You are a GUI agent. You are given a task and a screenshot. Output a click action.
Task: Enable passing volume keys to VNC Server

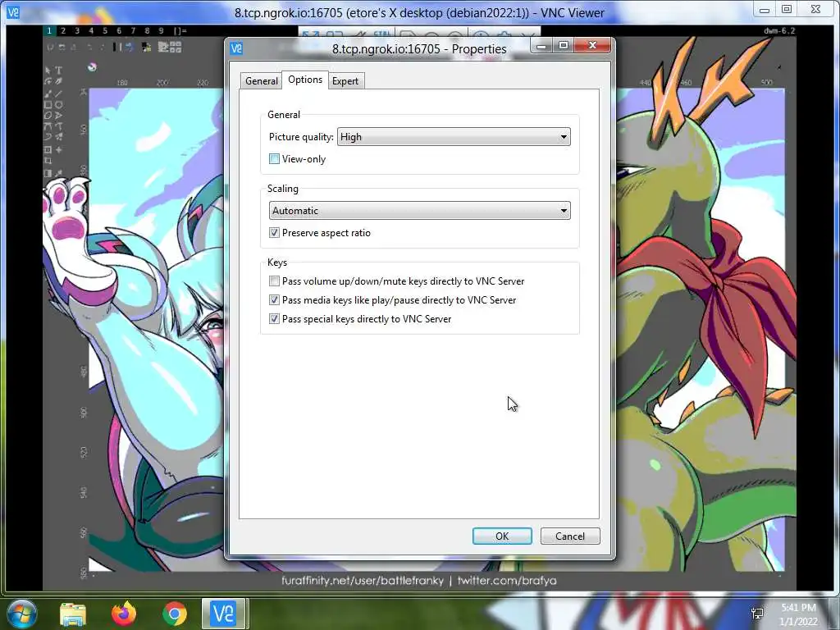274,281
